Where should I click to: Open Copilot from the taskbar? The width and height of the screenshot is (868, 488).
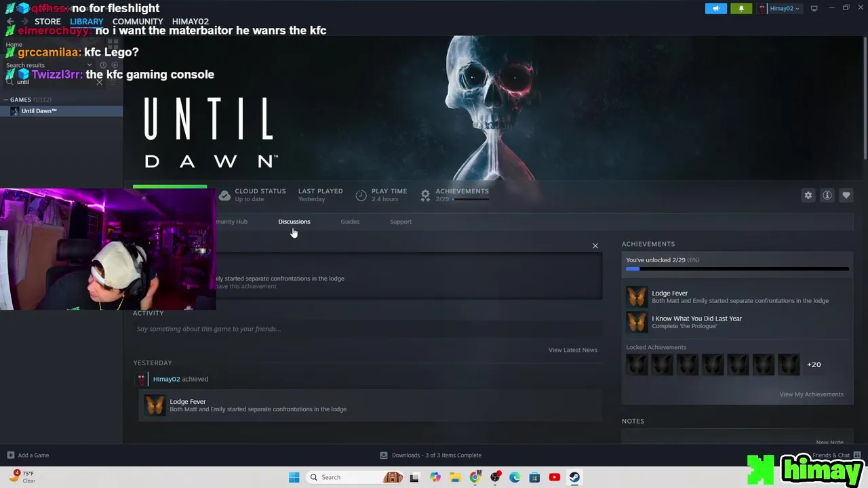click(x=435, y=477)
